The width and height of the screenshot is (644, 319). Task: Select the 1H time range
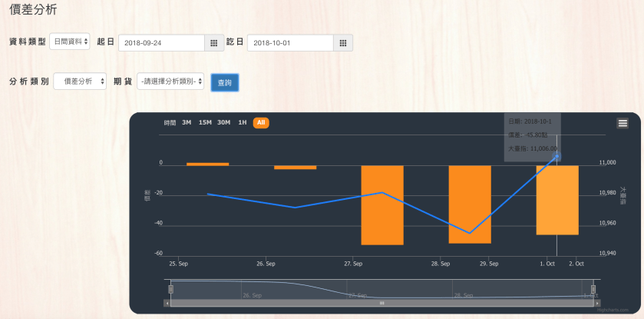pyautogui.click(x=243, y=123)
